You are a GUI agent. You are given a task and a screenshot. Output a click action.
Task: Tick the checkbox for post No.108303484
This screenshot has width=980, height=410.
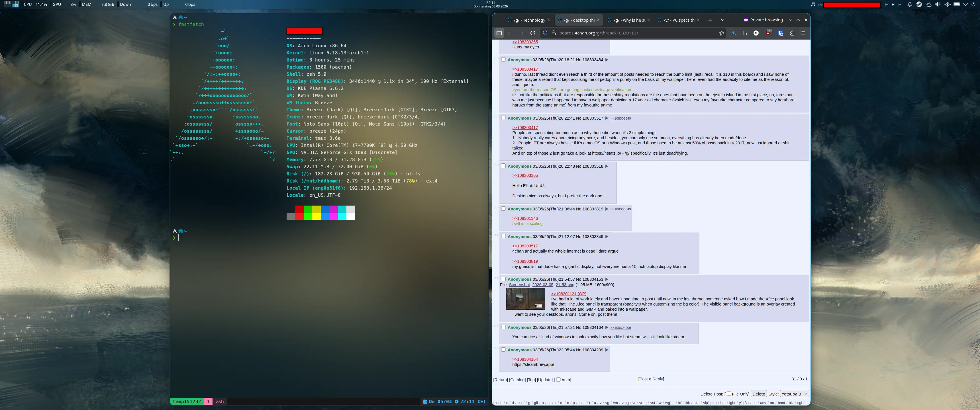coord(503,59)
